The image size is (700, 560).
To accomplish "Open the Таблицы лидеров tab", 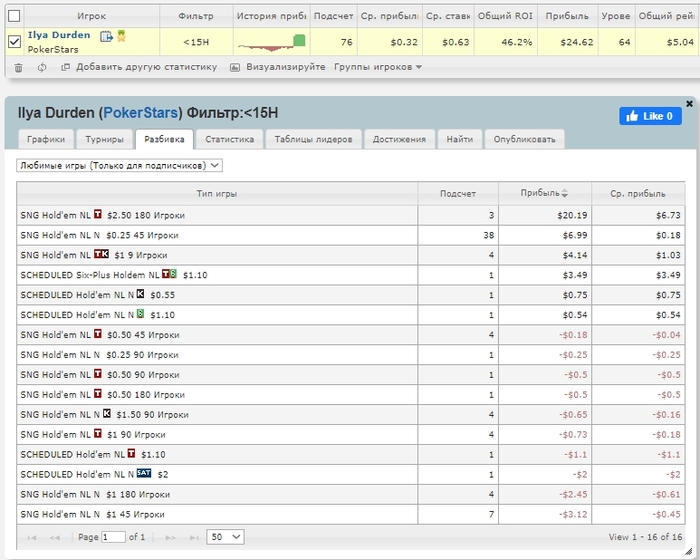I will tap(313, 139).
